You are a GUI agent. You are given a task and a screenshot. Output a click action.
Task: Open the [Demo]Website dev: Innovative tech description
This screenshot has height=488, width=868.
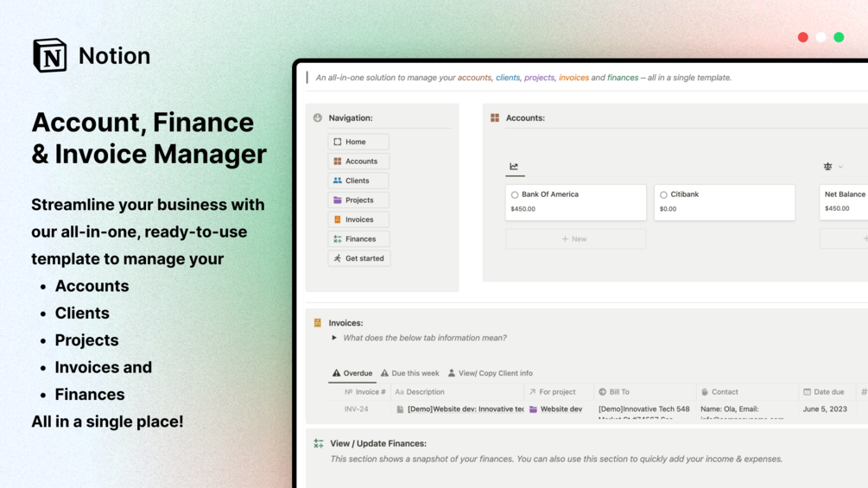click(466, 409)
